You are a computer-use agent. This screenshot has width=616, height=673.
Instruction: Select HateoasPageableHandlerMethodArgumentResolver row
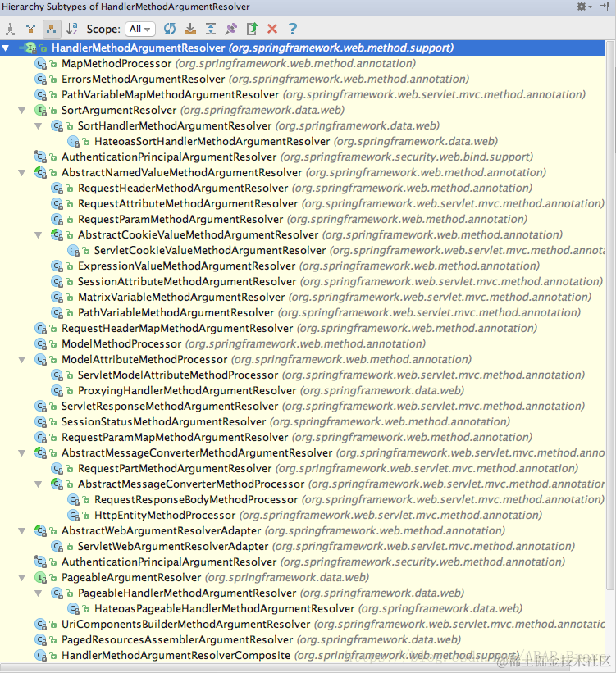tap(303, 609)
